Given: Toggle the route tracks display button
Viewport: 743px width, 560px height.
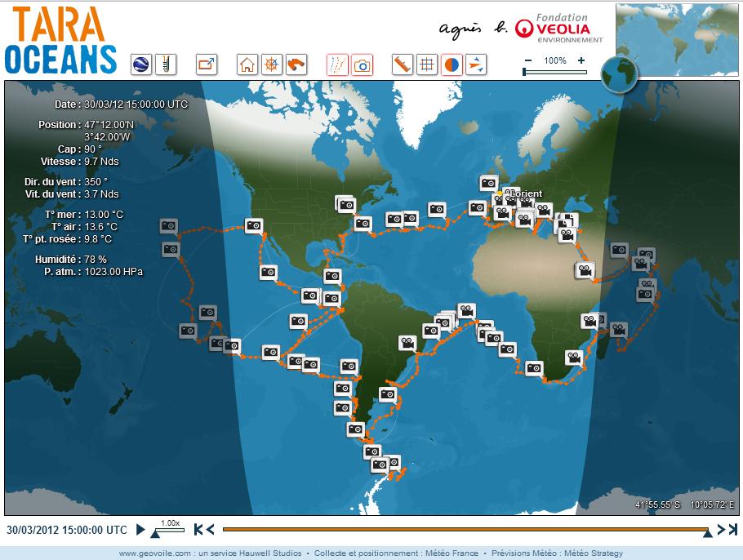Looking at the screenshot, I should (x=337, y=64).
